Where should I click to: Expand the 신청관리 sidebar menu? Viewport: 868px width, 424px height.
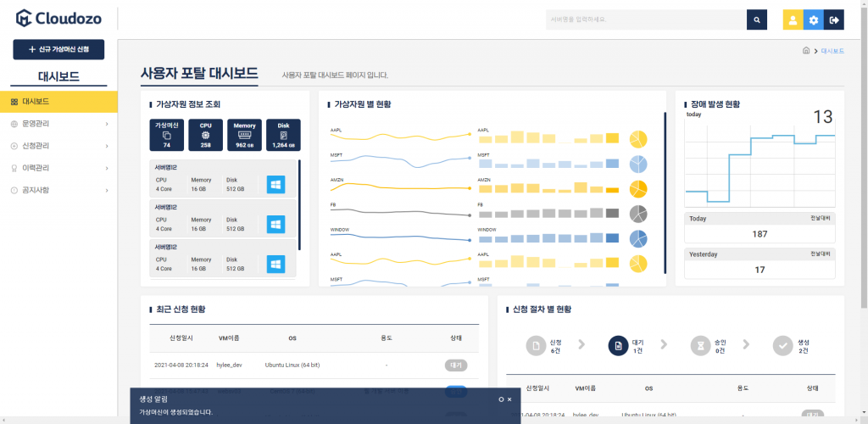click(58, 146)
